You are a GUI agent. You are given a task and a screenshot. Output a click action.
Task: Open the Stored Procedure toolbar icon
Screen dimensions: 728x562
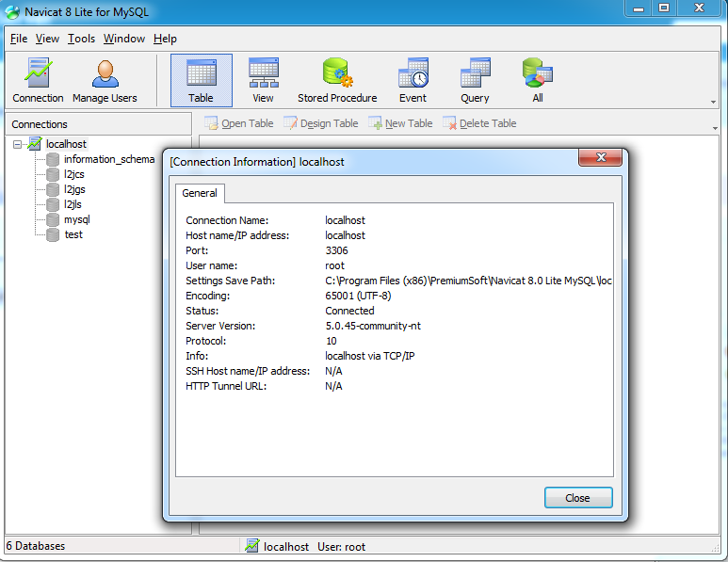pos(337,80)
